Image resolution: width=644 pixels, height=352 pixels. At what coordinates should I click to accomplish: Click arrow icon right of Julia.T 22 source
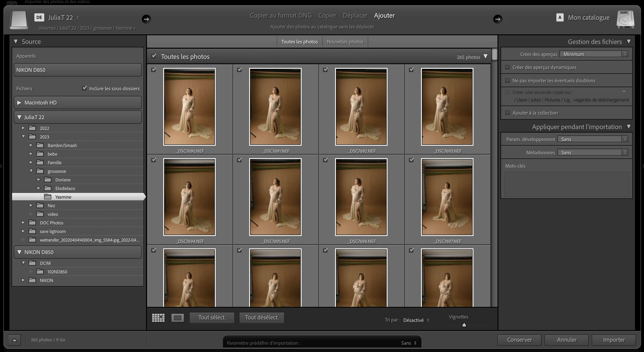click(146, 19)
